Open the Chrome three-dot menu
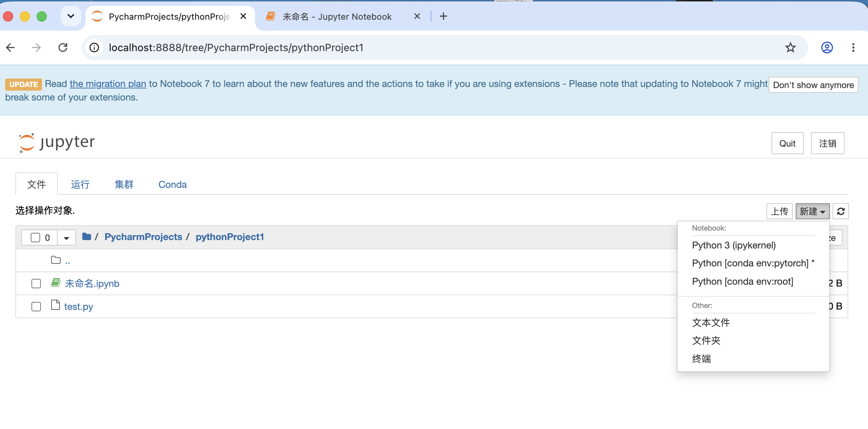Image resolution: width=868 pixels, height=429 pixels. pos(853,48)
